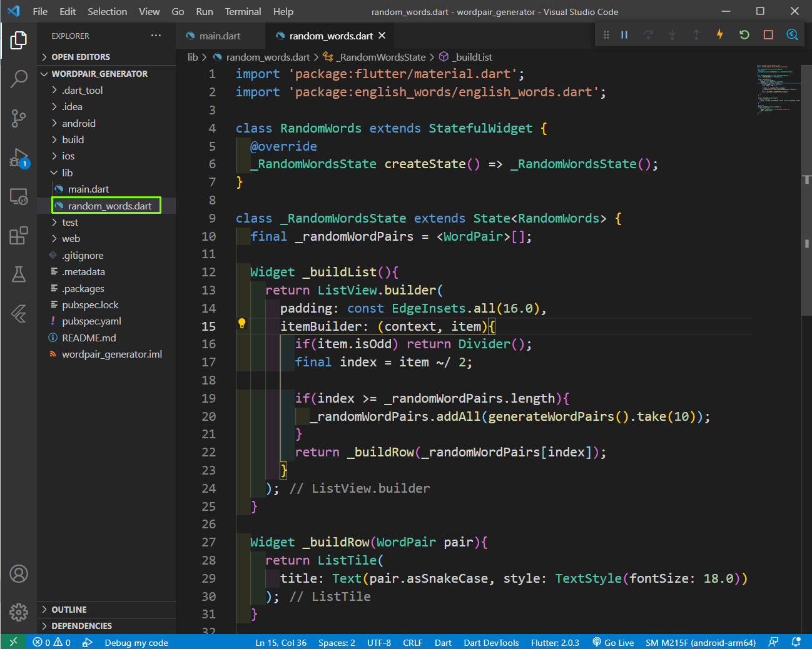Open the notifications bell
This screenshot has width=812, height=649.
tap(796, 642)
